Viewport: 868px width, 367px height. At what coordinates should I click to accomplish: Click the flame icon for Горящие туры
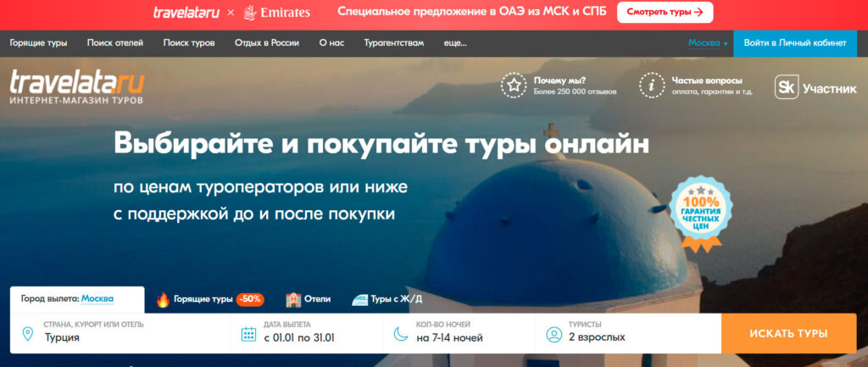tap(163, 299)
